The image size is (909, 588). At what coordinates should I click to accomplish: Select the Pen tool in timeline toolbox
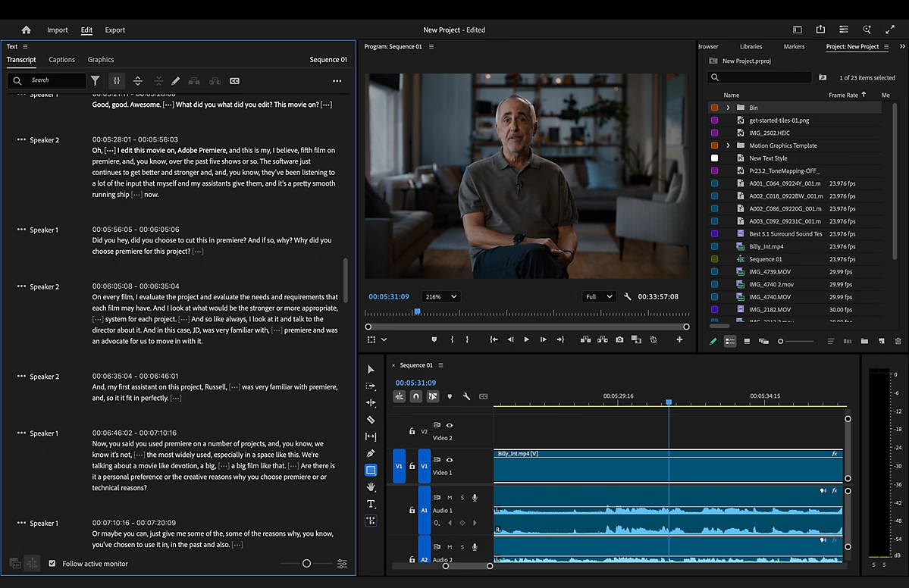click(371, 453)
